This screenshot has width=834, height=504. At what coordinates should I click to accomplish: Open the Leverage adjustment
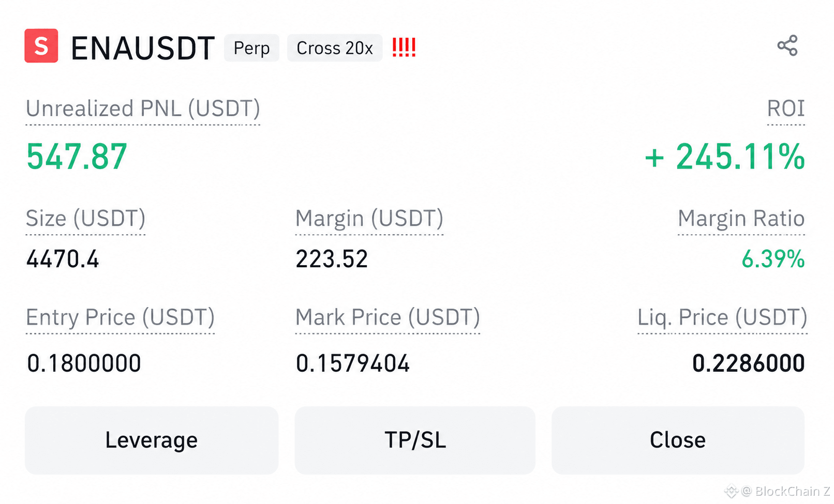click(x=152, y=440)
